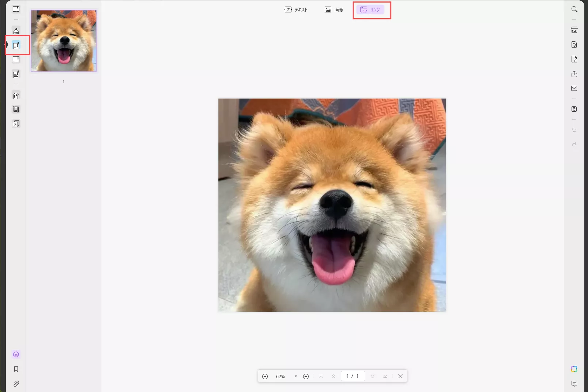Image resolution: width=588 pixels, height=392 pixels.
Task: Select the page 1 thumbnail
Action: [x=64, y=41]
